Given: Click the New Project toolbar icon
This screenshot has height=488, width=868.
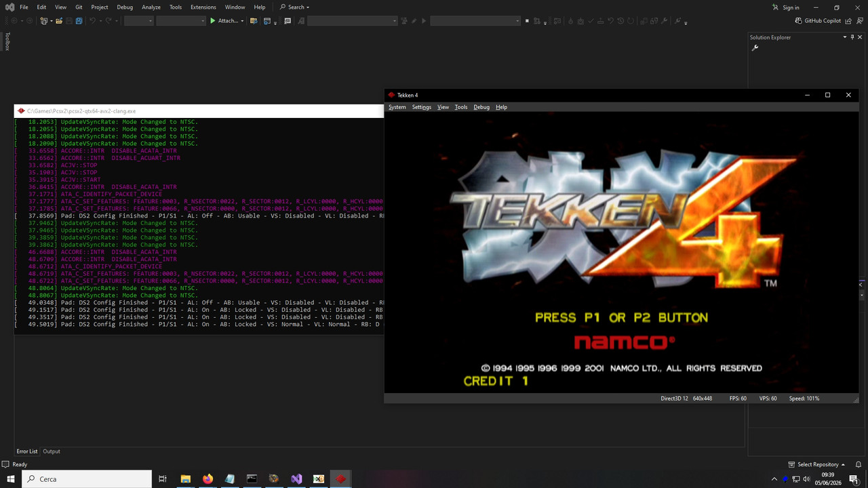Looking at the screenshot, I should click(44, 21).
